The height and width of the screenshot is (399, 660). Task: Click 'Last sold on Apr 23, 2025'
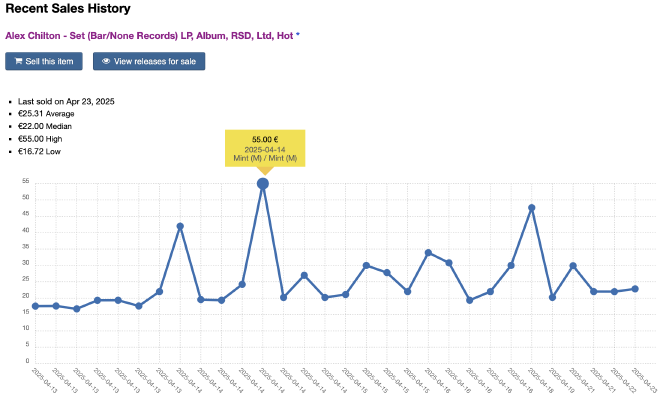coord(66,101)
